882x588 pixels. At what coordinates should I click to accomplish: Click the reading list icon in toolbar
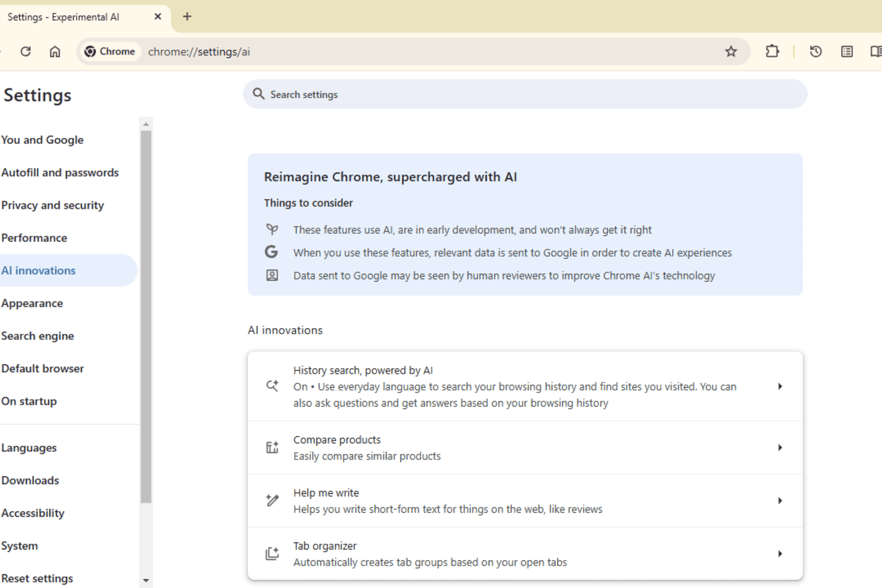pyautogui.click(x=847, y=52)
